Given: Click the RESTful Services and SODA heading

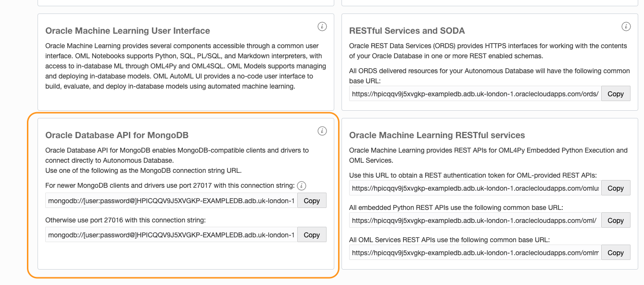Looking at the screenshot, I should point(407,31).
